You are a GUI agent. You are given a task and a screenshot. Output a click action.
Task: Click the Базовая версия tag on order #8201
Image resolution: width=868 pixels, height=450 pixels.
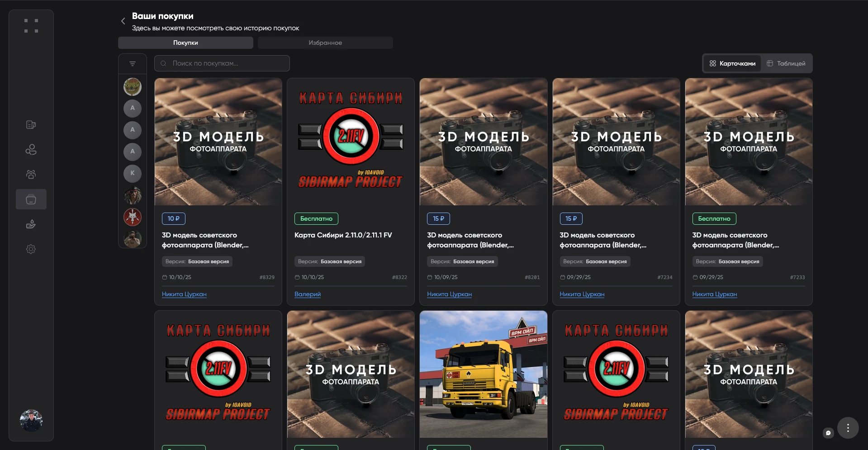click(462, 261)
